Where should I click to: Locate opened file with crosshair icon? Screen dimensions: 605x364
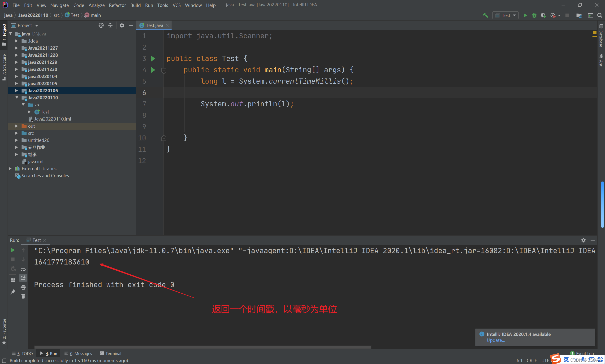click(101, 25)
